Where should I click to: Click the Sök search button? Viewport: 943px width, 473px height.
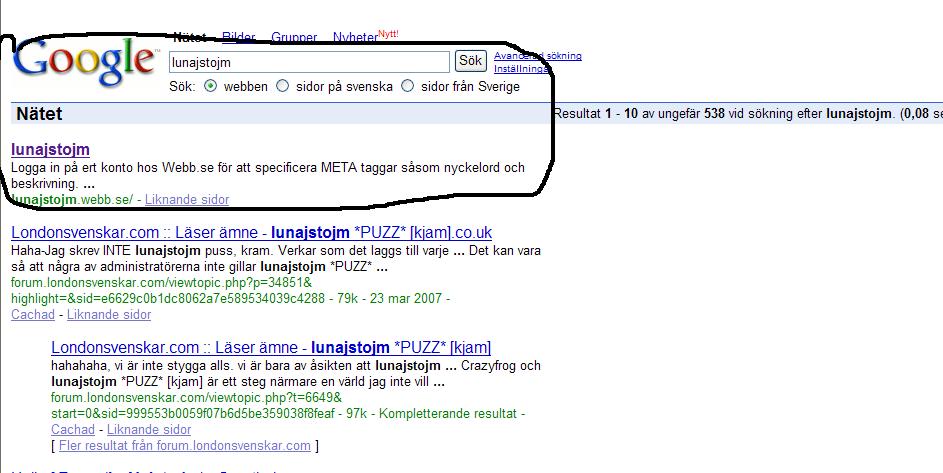point(470,60)
